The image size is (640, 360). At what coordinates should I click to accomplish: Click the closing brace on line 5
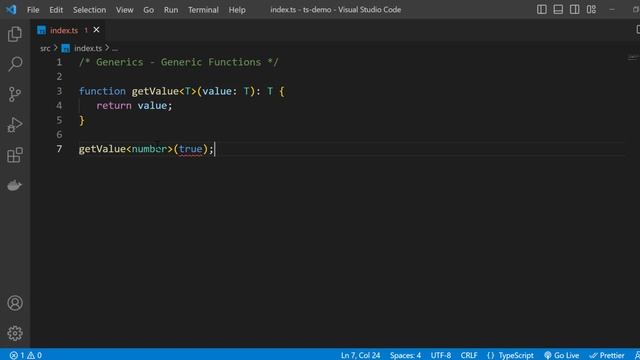click(82, 120)
